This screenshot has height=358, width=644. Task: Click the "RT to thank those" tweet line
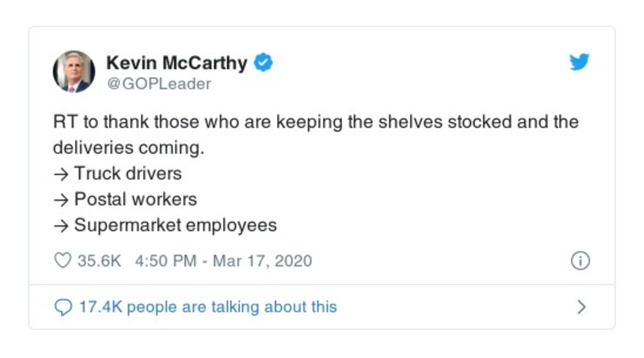(x=316, y=123)
